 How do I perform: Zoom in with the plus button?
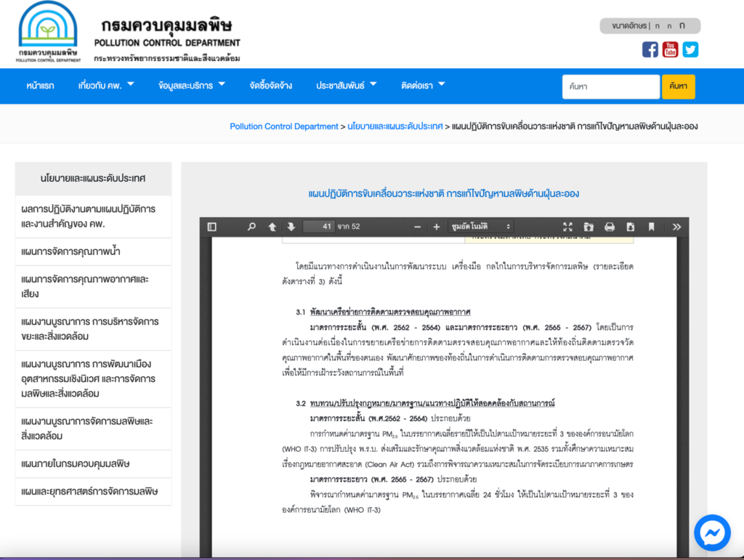437,227
